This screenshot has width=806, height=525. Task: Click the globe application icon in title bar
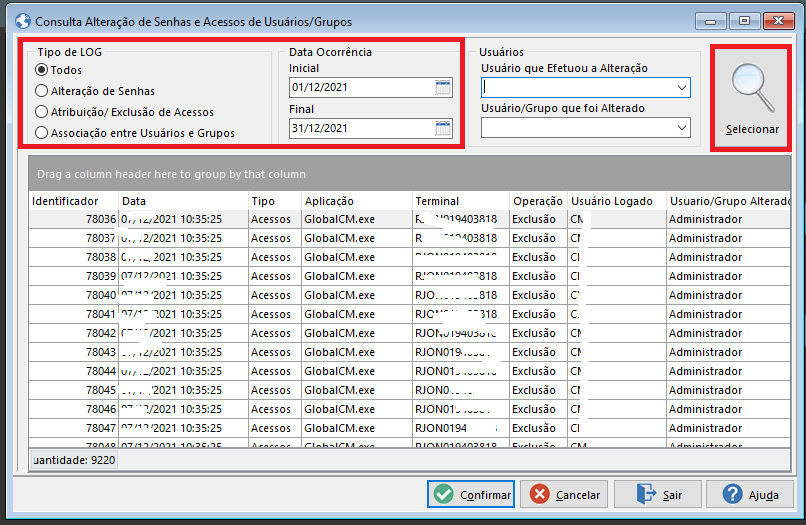coord(23,22)
